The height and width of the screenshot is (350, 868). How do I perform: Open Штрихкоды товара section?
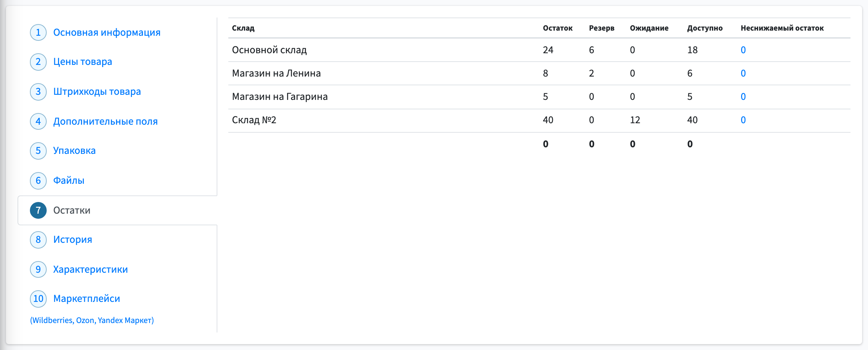97,92
